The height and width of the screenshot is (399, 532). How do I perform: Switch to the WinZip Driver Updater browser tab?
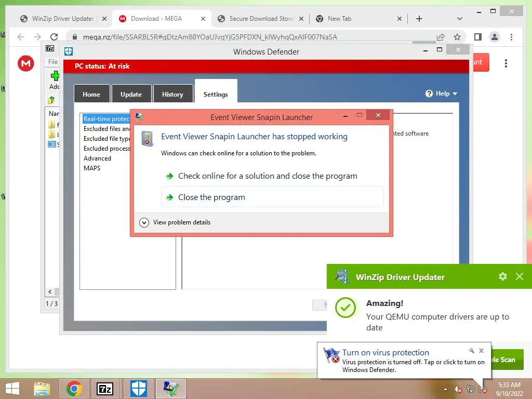pos(63,19)
